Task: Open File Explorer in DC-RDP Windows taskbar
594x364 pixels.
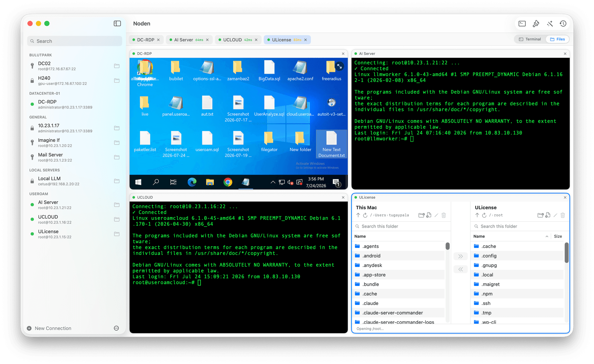Action: click(210, 182)
